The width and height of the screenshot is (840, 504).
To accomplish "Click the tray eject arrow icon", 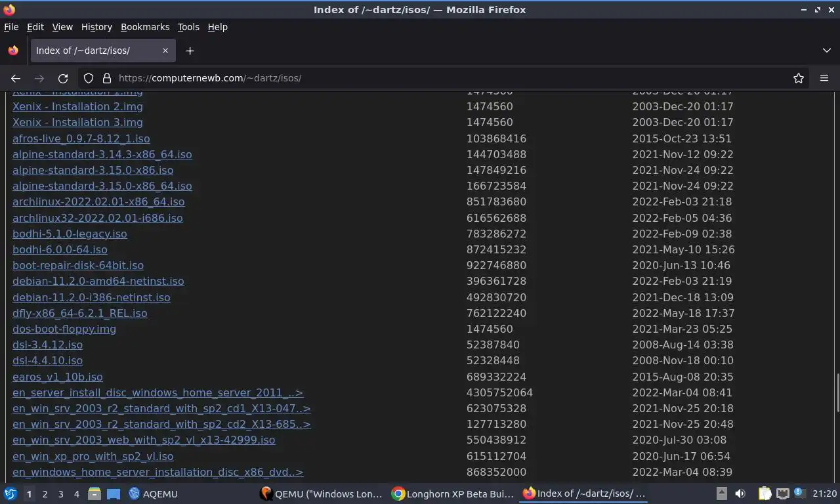I will [x=721, y=493].
